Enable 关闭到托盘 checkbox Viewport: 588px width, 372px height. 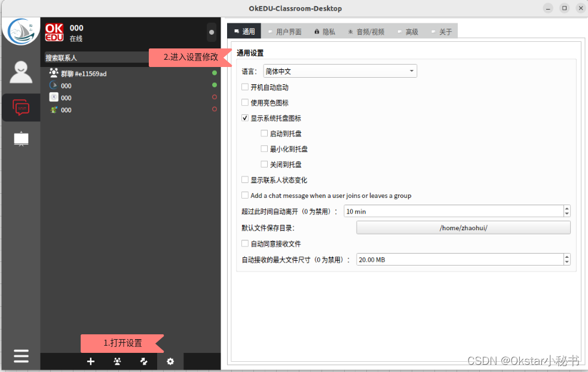pyautogui.click(x=264, y=164)
